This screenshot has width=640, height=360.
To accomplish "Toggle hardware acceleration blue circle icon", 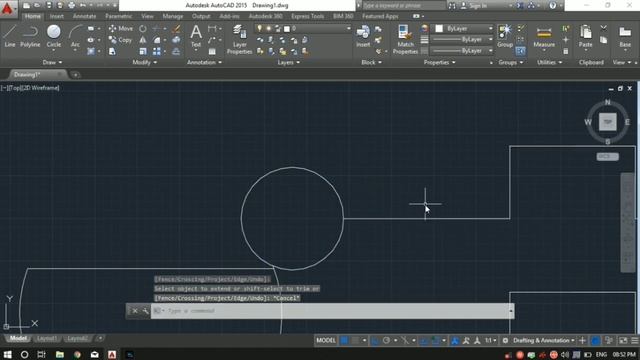I will tap(596, 340).
